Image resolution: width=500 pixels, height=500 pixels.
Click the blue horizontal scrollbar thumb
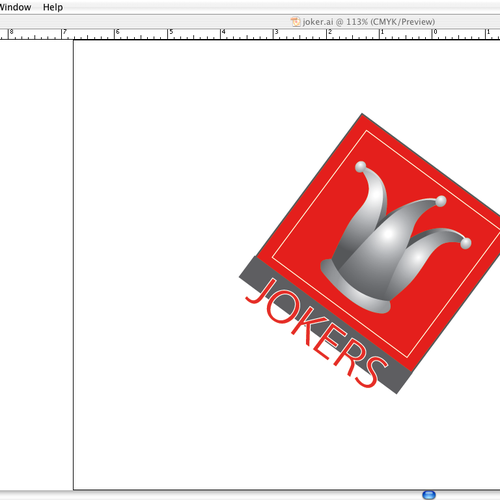point(429,495)
